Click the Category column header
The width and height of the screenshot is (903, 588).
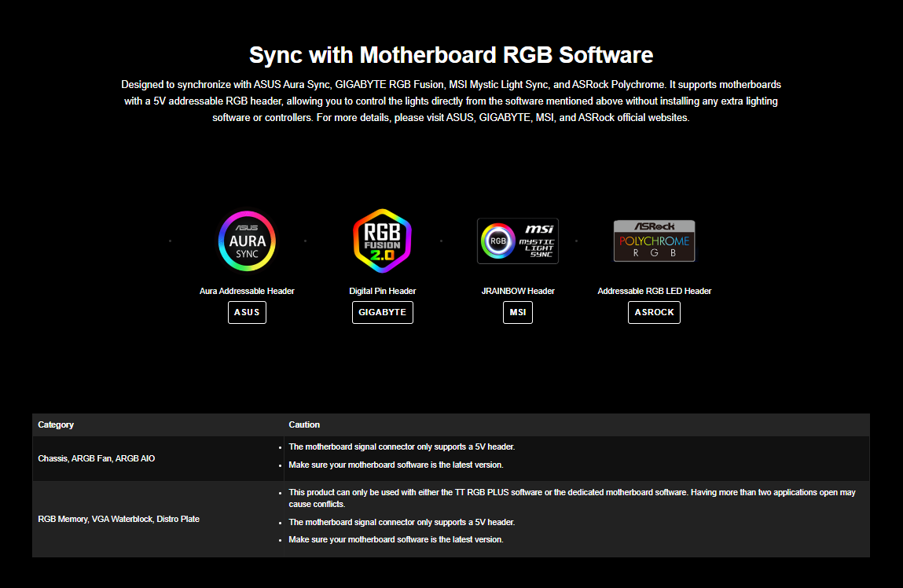(x=56, y=424)
